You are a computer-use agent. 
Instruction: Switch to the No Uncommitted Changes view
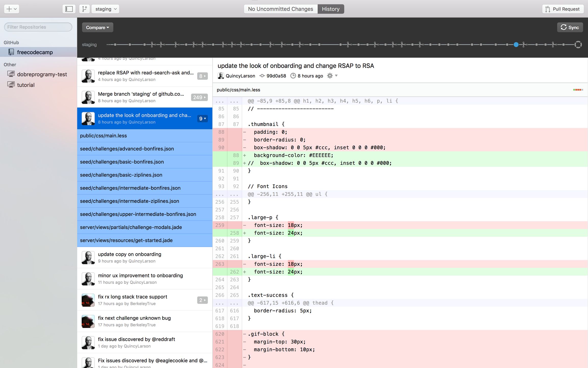[280, 9]
